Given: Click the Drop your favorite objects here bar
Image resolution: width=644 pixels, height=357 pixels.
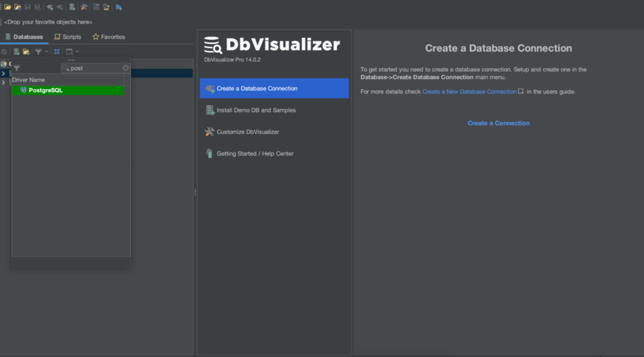Looking at the screenshot, I should (48, 22).
